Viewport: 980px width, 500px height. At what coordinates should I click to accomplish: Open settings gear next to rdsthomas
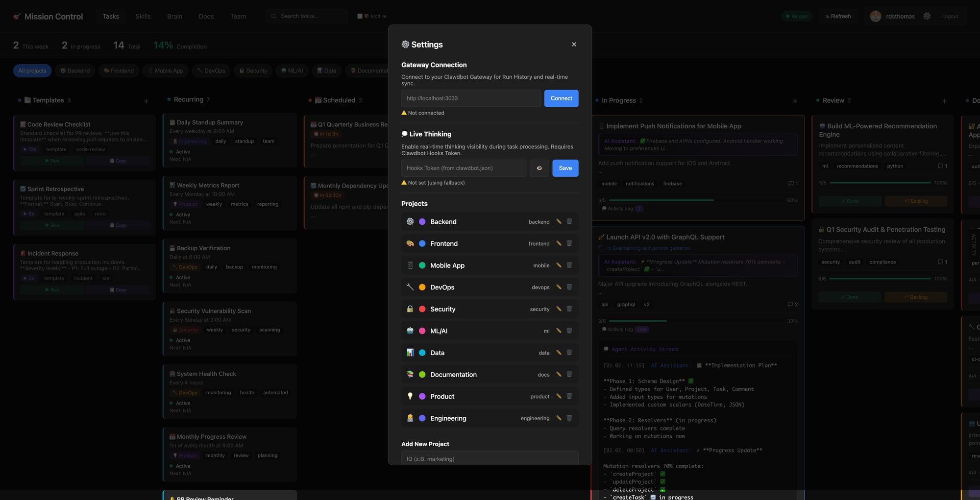pyautogui.click(x=927, y=16)
